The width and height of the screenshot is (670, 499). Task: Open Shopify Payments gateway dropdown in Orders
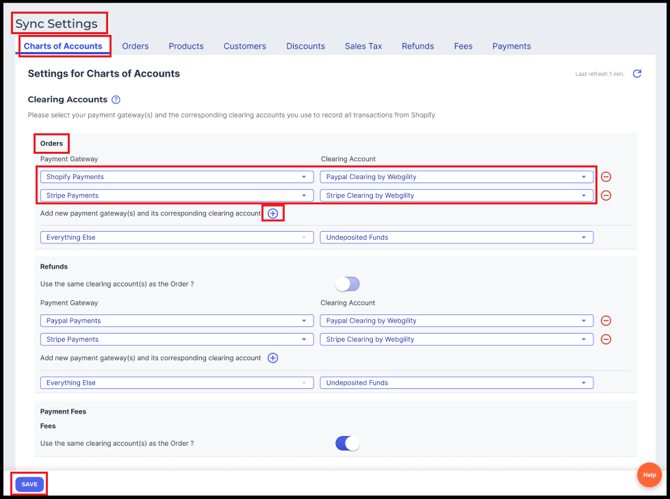(x=176, y=177)
